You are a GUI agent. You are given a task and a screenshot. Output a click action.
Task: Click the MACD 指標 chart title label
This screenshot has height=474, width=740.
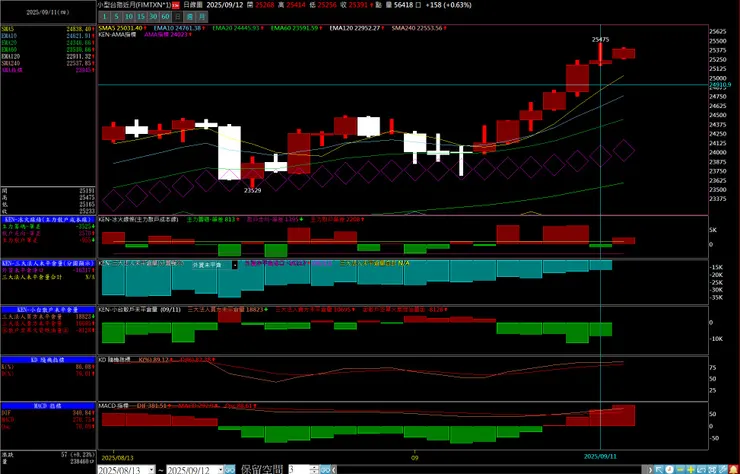113,406
